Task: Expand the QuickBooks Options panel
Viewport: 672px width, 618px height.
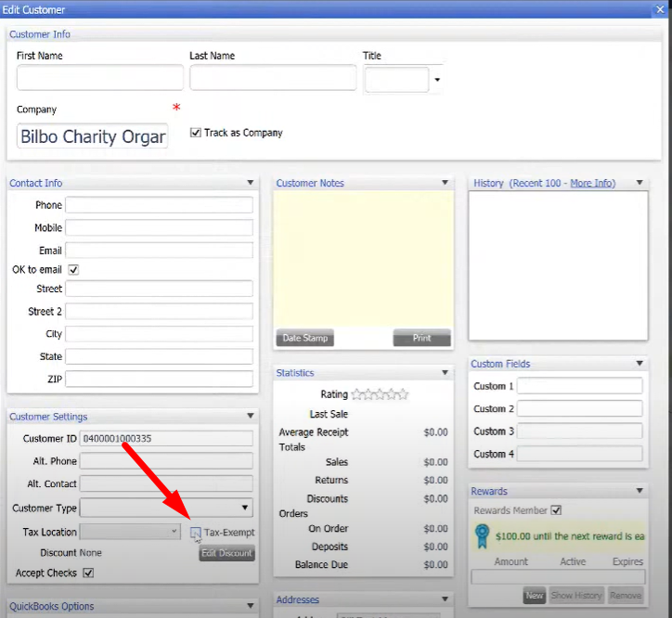Action: (x=251, y=606)
